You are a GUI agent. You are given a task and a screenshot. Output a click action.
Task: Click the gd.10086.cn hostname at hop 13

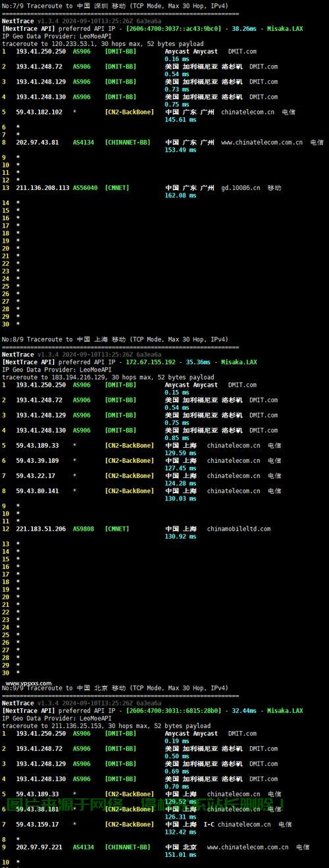coord(240,188)
